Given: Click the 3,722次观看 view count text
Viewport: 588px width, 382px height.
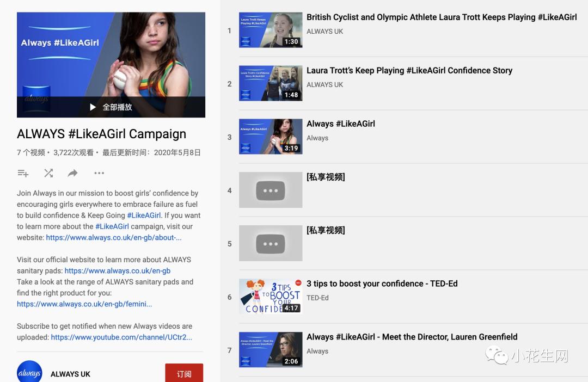Looking at the screenshot, I should point(73,152).
